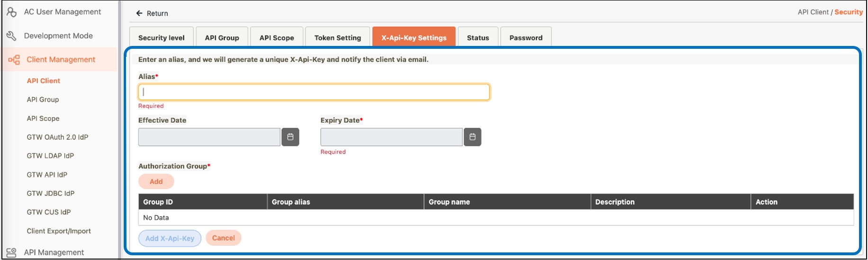The image size is (868, 260).
Task: Open the Expiry Date calendar picker
Action: [472, 137]
